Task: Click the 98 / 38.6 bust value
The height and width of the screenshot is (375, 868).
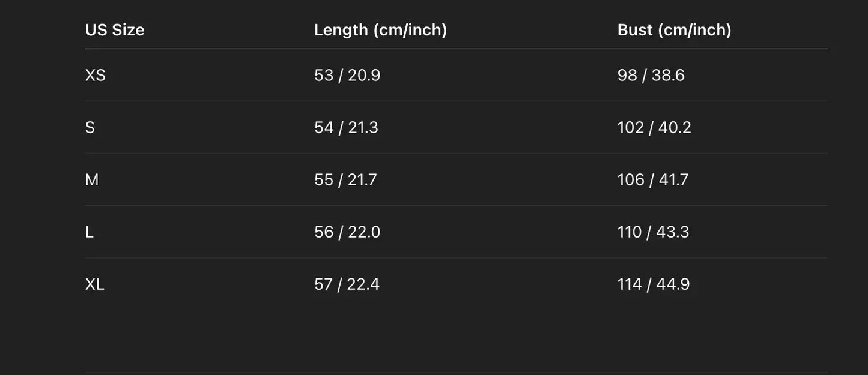Action: 651,76
